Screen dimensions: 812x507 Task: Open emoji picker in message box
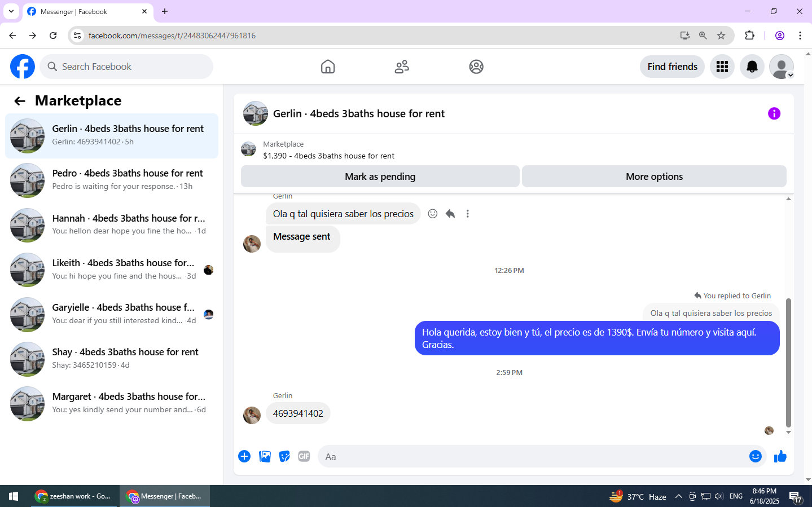click(x=756, y=456)
